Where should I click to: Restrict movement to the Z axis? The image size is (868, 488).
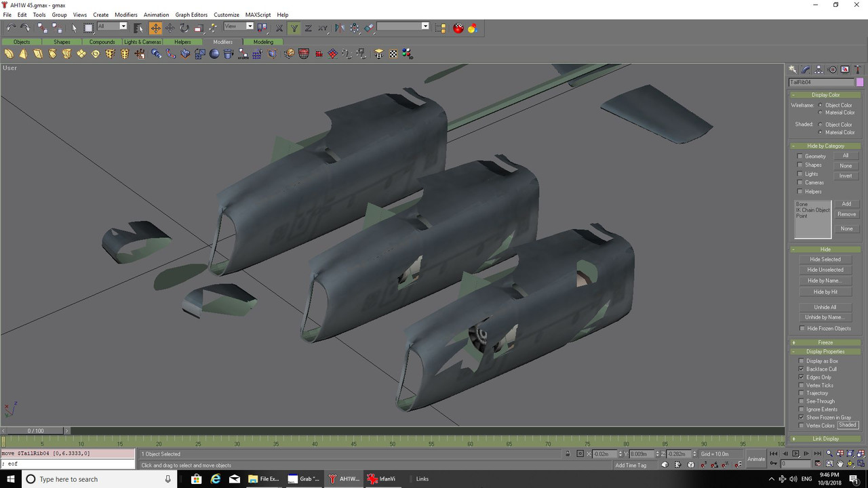click(309, 28)
